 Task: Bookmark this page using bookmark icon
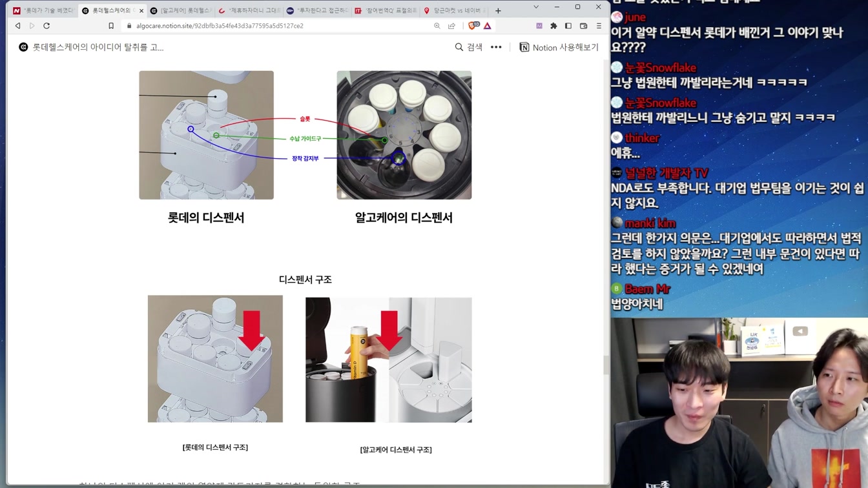tap(111, 26)
